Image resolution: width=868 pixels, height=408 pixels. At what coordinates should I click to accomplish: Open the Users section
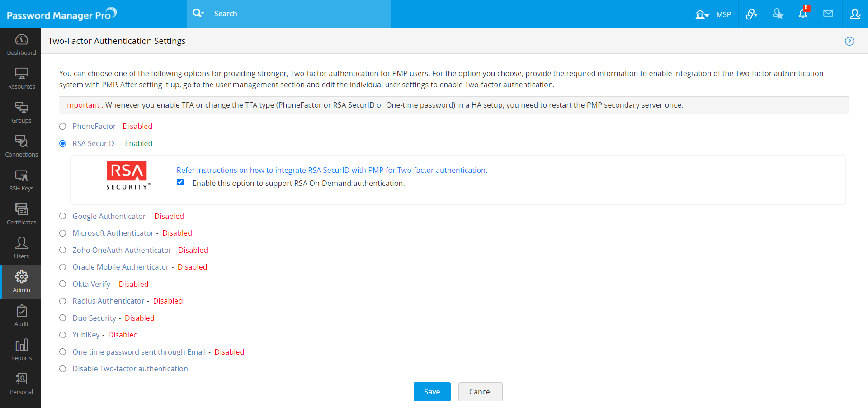click(21, 248)
